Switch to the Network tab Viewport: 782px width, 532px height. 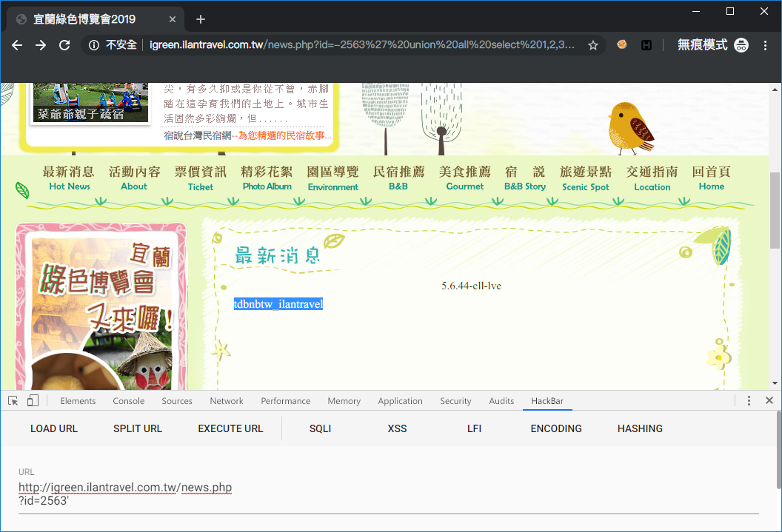(227, 401)
